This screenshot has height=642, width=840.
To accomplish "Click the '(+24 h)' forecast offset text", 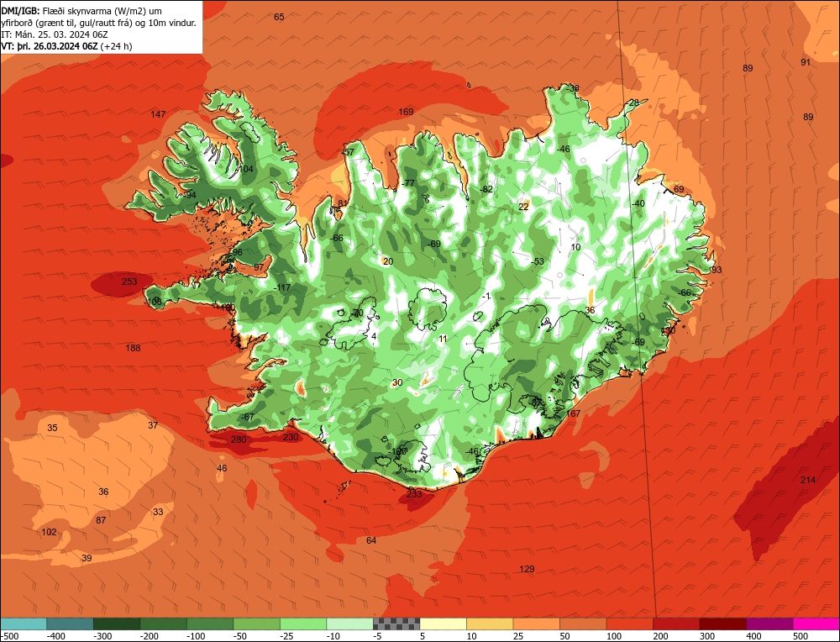I will click(x=116, y=46).
